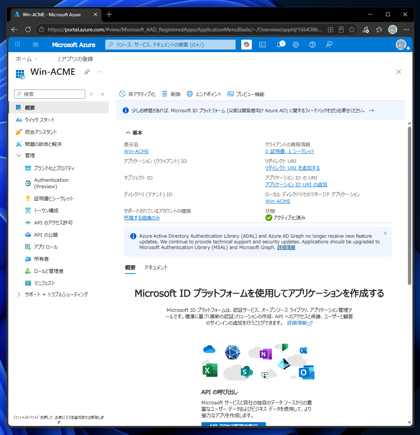The width and height of the screenshot is (420, 435).
Task: Click ホーム in the breadcrumb
Action: [24, 59]
